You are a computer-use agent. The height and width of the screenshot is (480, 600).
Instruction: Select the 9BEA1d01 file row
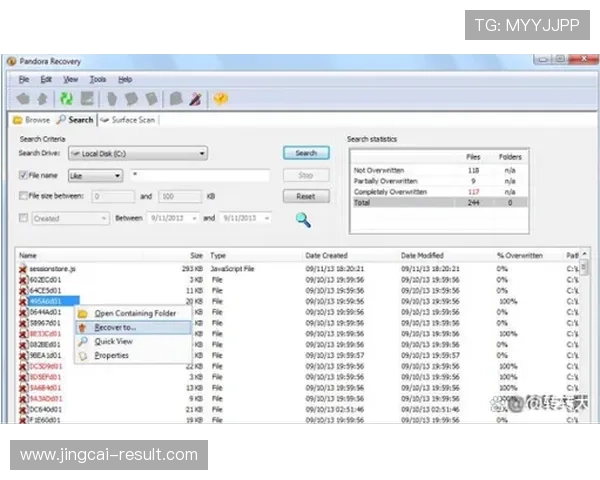click(x=298, y=356)
